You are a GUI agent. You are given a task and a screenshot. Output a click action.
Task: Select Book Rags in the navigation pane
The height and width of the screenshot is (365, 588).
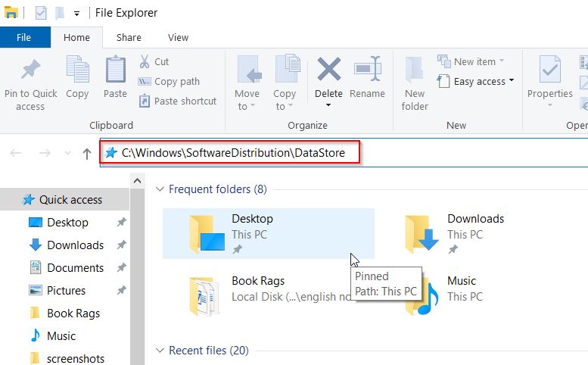click(x=73, y=314)
